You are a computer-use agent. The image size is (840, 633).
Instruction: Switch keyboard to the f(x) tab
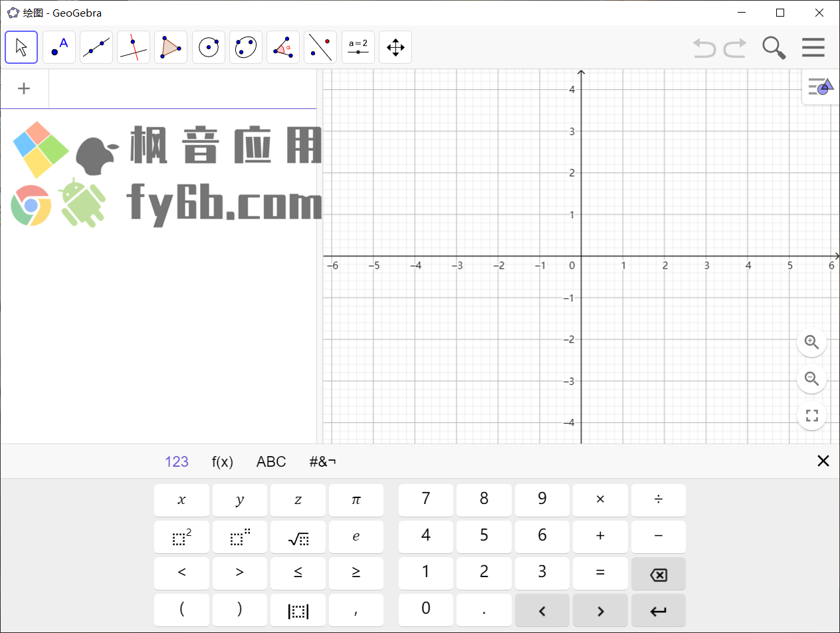click(223, 461)
